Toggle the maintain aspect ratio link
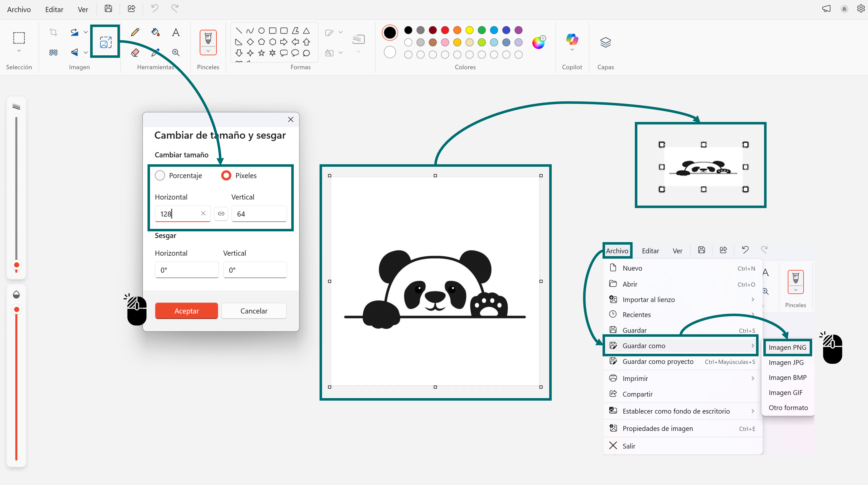The image size is (868, 485). click(221, 214)
